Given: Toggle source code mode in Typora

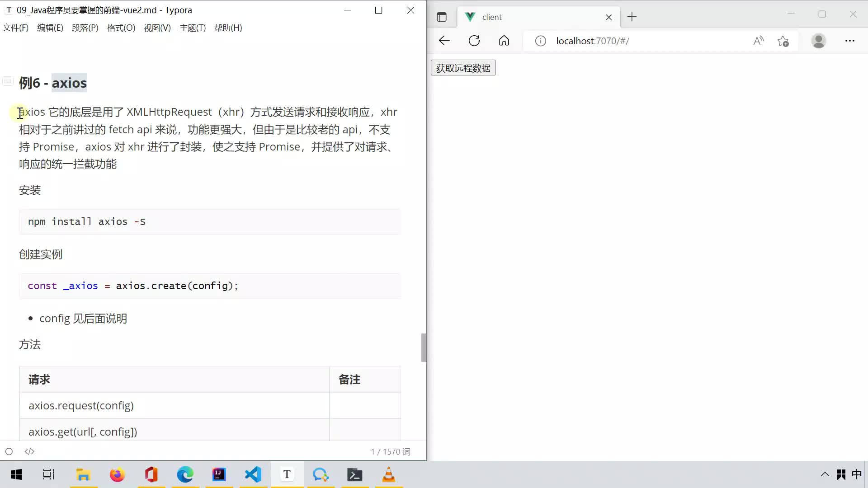Looking at the screenshot, I should pyautogui.click(x=29, y=452).
